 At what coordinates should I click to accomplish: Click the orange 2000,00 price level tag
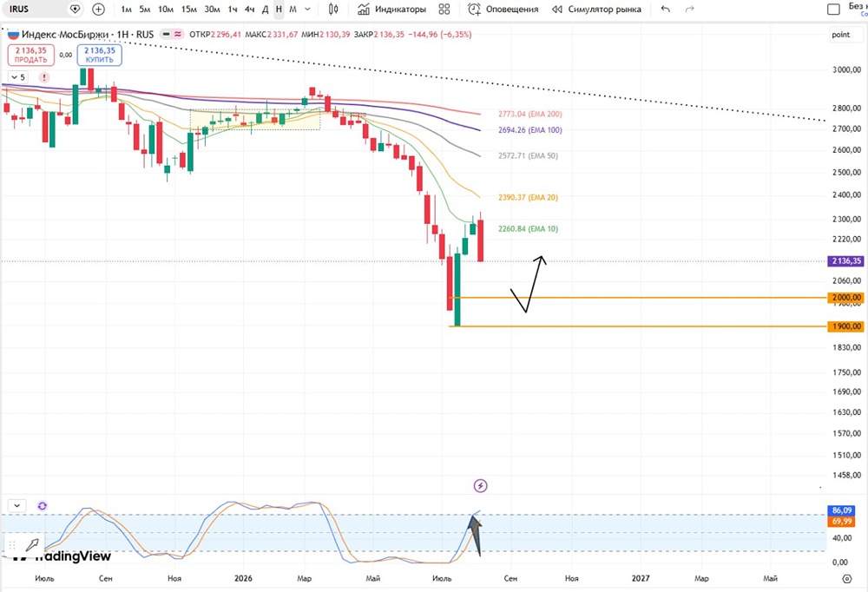click(846, 298)
